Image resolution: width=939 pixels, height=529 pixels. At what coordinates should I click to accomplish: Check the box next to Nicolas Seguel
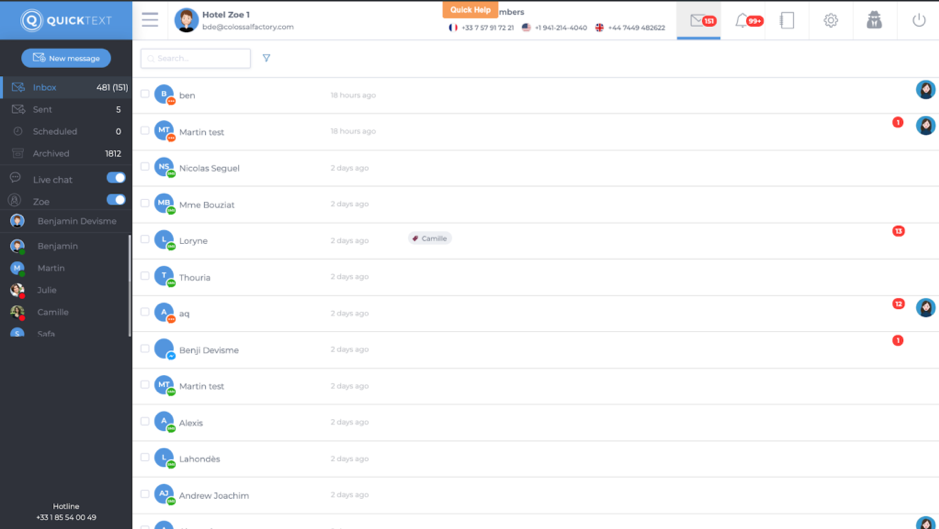point(145,167)
